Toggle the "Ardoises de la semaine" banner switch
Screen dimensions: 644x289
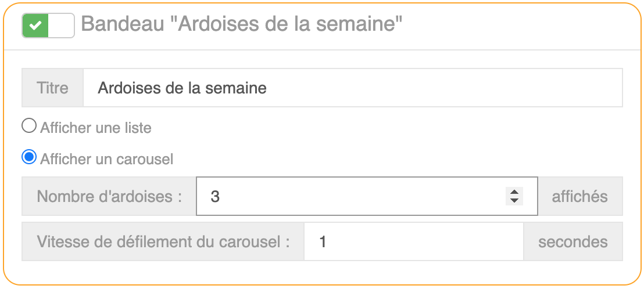48,26
